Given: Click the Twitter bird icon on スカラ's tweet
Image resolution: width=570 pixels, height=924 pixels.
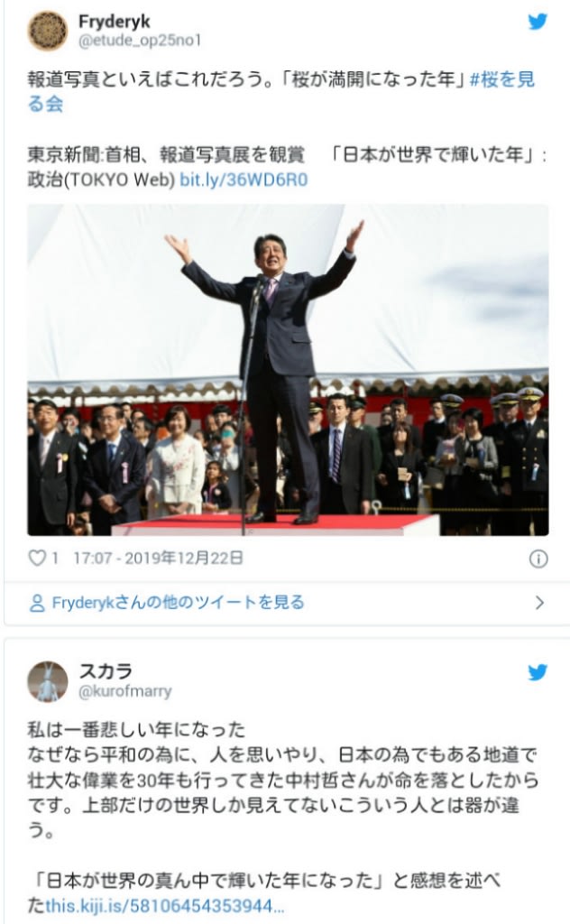Looking at the screenshot, I should 538,672.
